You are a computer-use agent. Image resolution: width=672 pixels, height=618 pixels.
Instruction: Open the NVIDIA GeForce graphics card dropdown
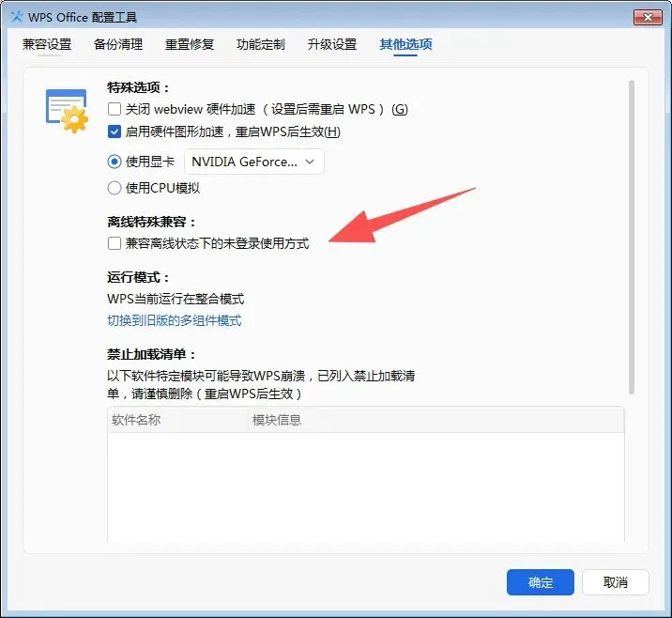pyautogui.click(x=254, y=162)
